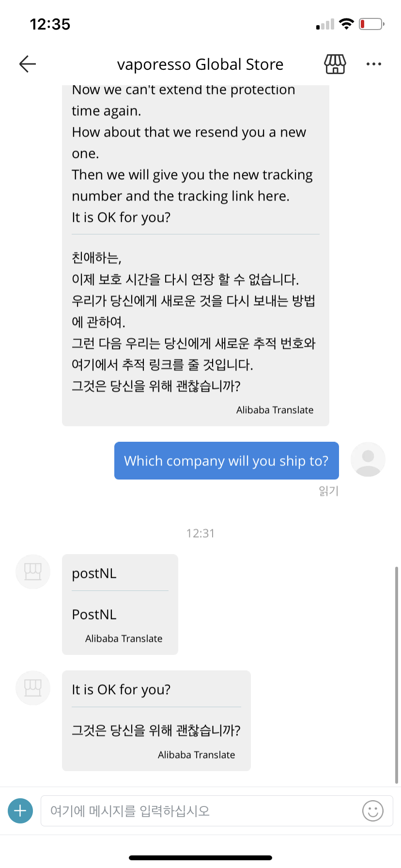Image resolution: width=401 pixels, height=868 pixels.
Task: Tap seller avatar next to 'It is OK' message
Action: pyautogui.click(x=33, y=688)
